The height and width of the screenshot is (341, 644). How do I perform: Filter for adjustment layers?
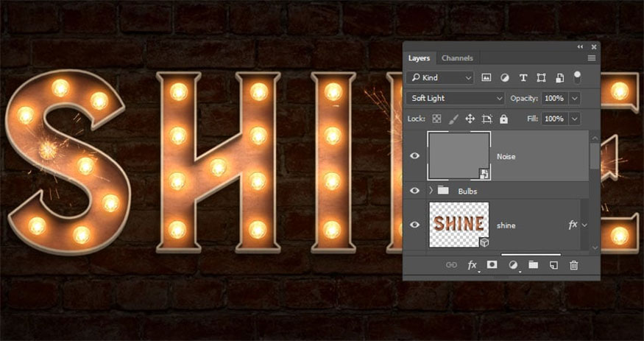coord(505,77)
